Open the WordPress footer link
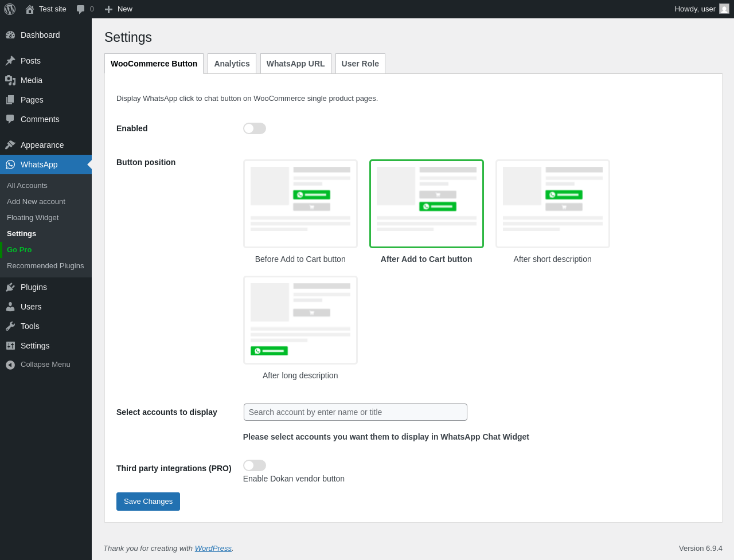Image resolution: width=734 pixels, height=560 pixels. [x=213, y=549]
